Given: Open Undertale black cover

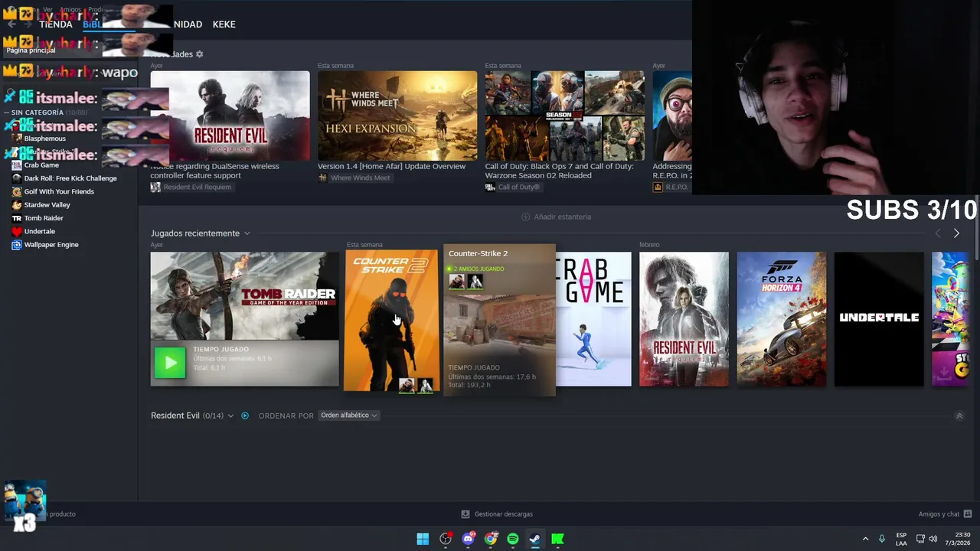Looking at the screenshot, I should [879, 319].
